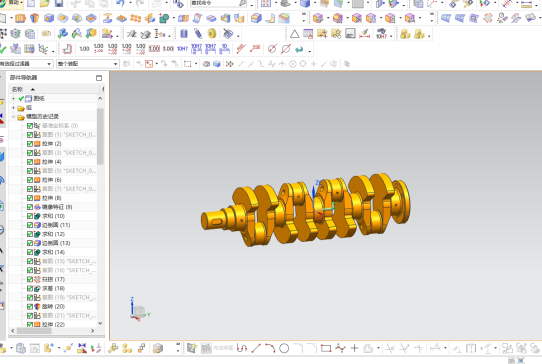
Task: Click the Pattern feature icon with orange dots
Action: (136, 18)
